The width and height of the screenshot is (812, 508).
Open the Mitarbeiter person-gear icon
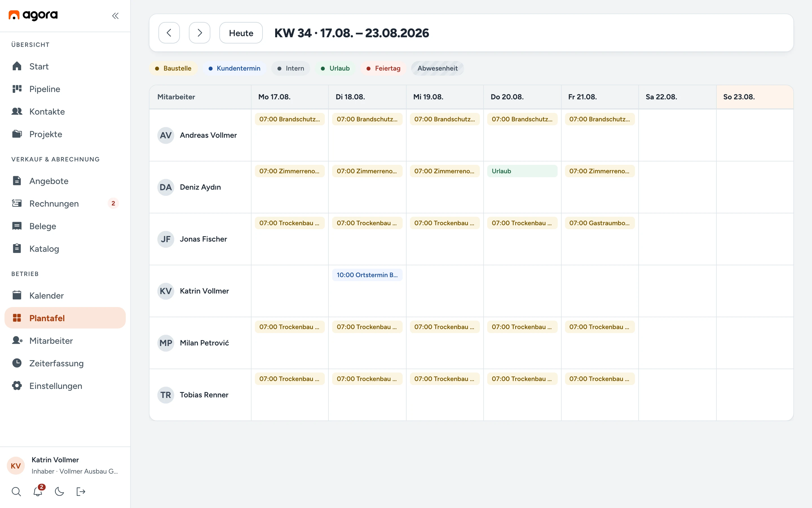click(x=17, y=340)
